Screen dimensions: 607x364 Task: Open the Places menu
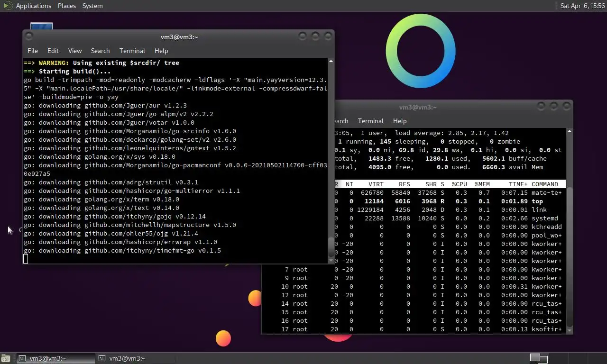click(67, 6)
